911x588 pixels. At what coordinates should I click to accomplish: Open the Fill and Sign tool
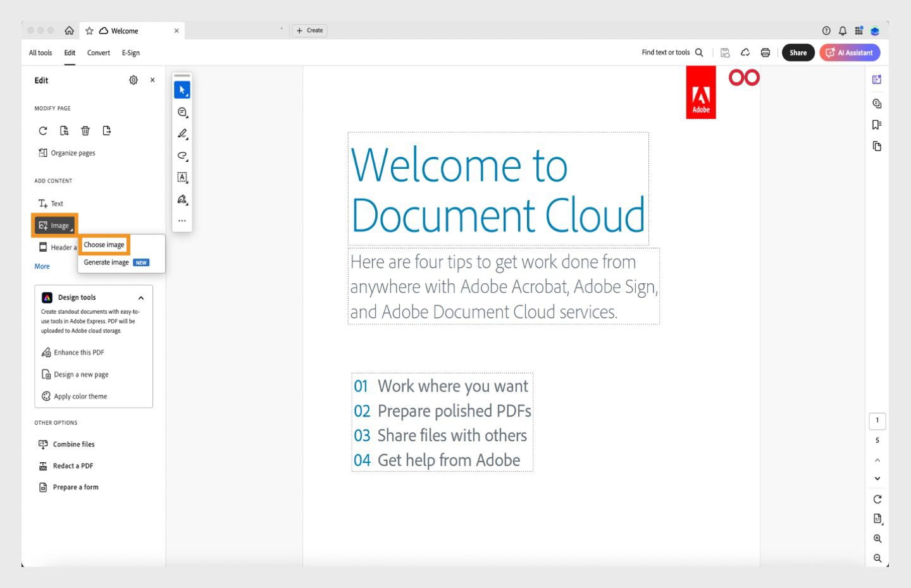click(182, 200)
